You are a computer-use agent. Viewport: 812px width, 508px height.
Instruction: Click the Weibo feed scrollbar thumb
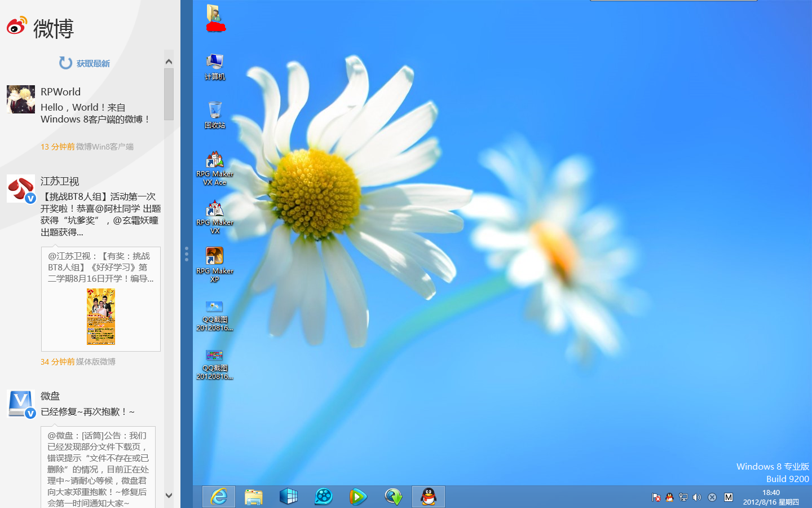[169, 94]
